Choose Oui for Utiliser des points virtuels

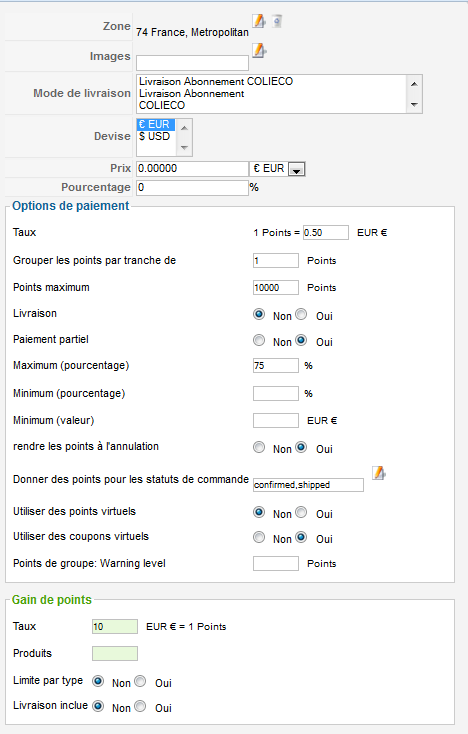pos(301,512)
